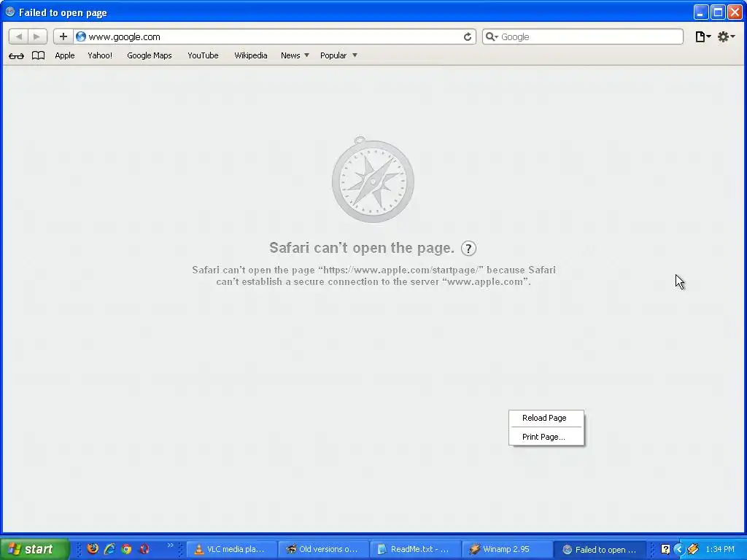Add a bookmark with the plus button
The image size is (747, 560).
(x=63, y=36)
